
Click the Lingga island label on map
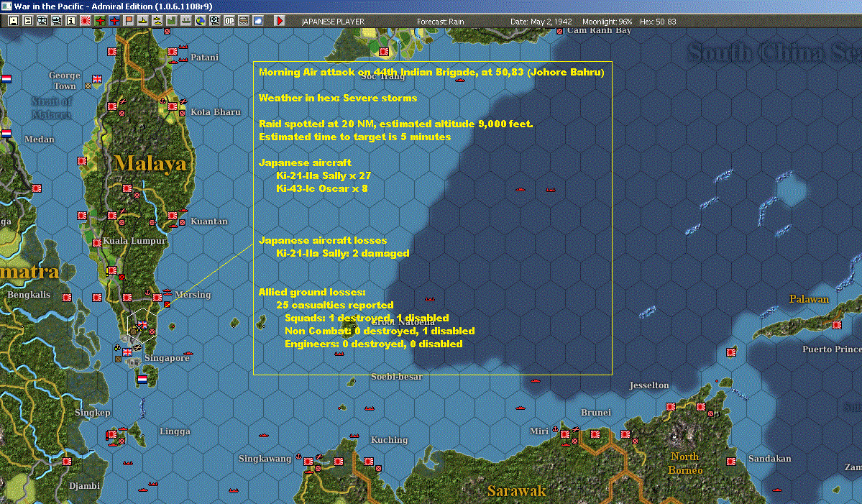pyautogui.click(x=175, y=431)
